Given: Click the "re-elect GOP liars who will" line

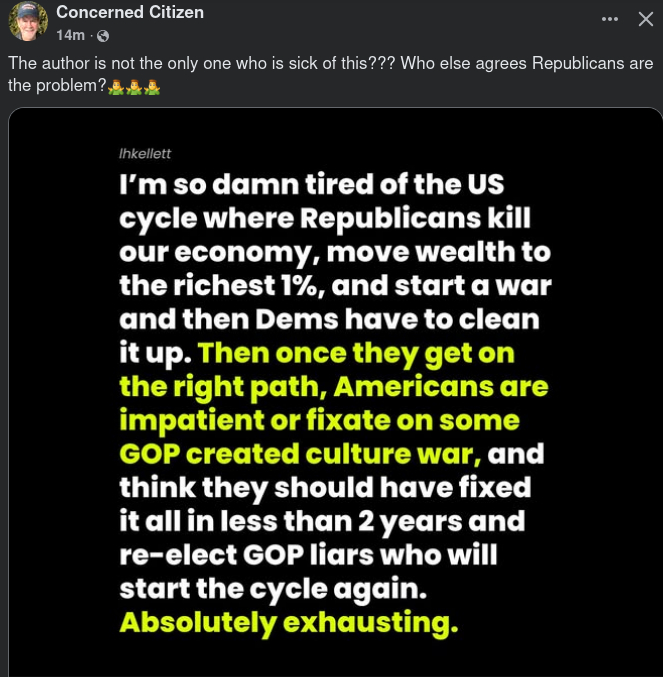Looking at the screenshot, I should click(x=308, y=555).
